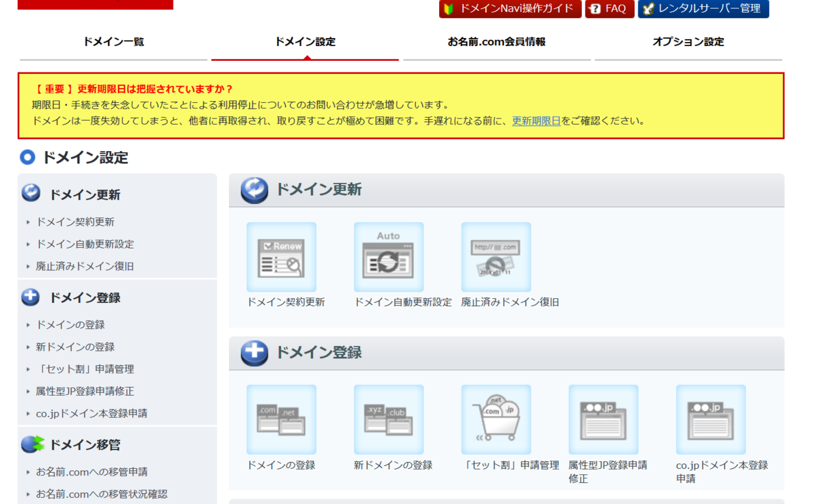Click the sidebar ドメイン移管 section heading
Screen dimensions: 813x504
point(85,445)
